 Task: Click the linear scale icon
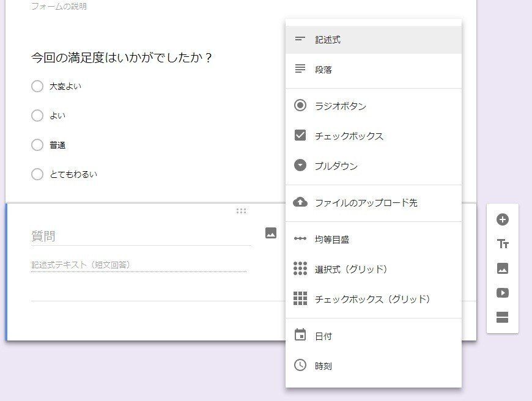[300, 238]
